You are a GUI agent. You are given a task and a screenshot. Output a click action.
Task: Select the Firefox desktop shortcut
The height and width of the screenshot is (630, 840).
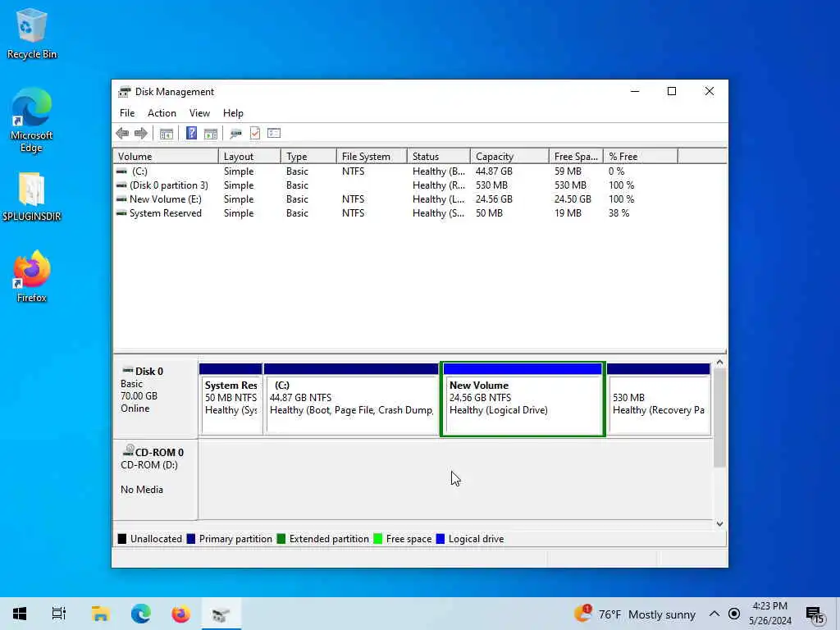(32, 277)
